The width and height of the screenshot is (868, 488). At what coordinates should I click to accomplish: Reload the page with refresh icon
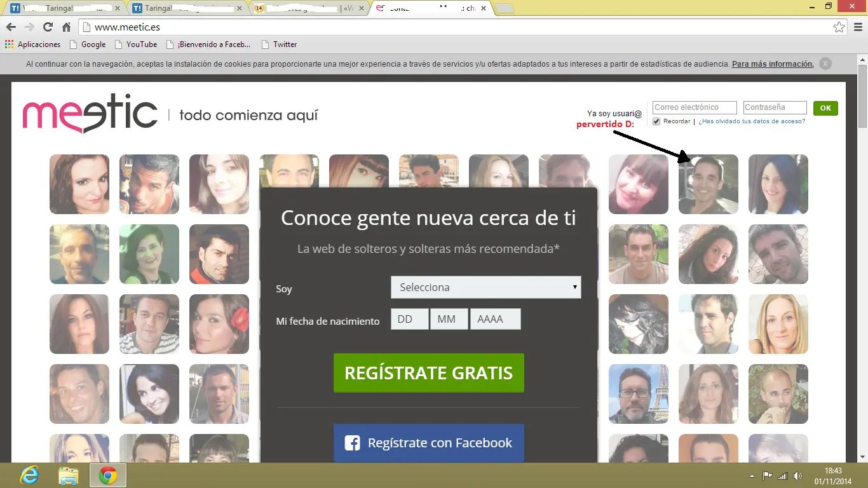(x=48, y=27)
